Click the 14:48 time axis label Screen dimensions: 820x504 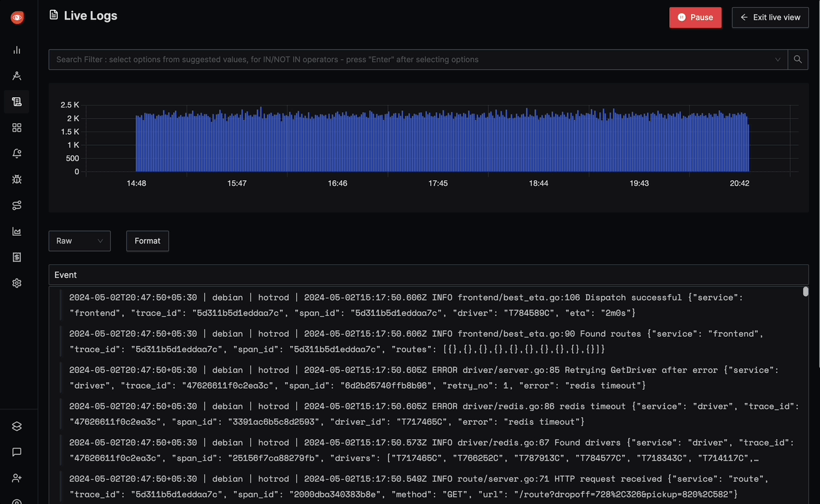(137, 183)
